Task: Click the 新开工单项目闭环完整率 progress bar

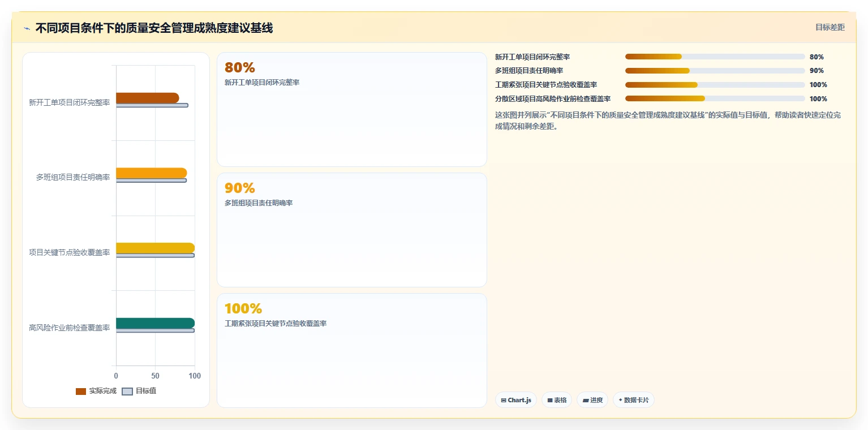Action: (x=715, y=57)
